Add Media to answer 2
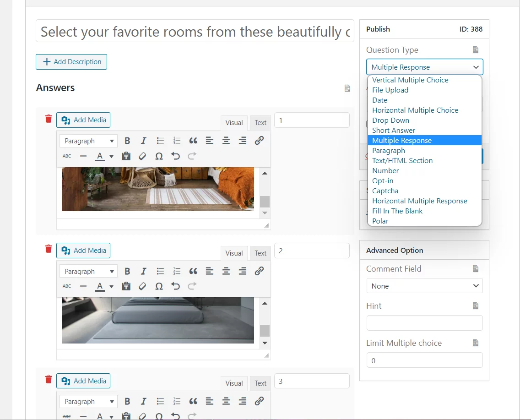The width and height of the screenshot is (531, 420). point(83,251)
